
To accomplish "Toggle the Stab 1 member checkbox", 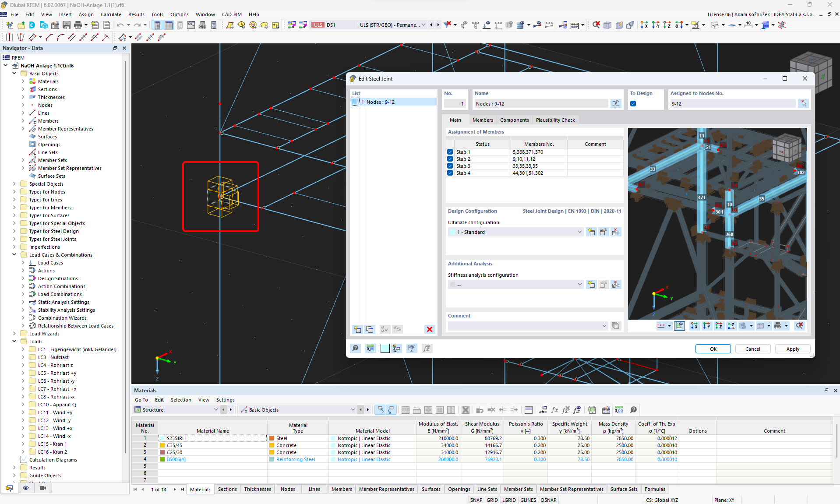I will [450, 152].
